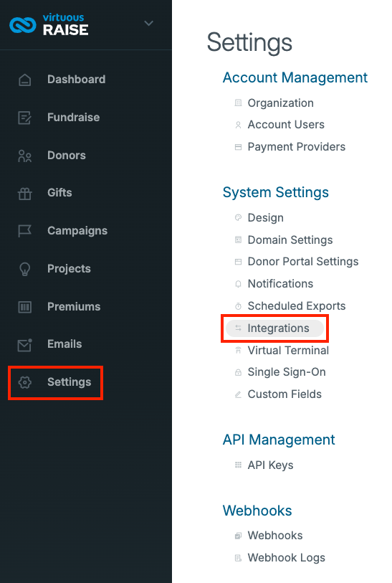Click the Virtual Terminal icon
This screenshot has height=583, width=392.
pos(238,350)
